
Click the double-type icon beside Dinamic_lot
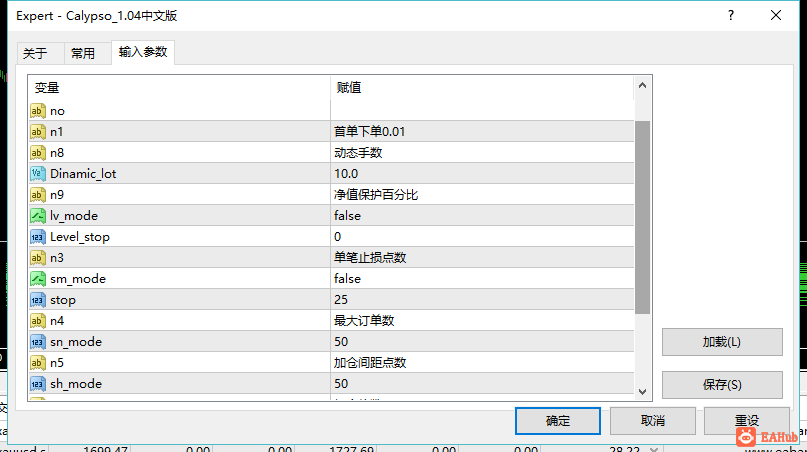coord(38,174)
